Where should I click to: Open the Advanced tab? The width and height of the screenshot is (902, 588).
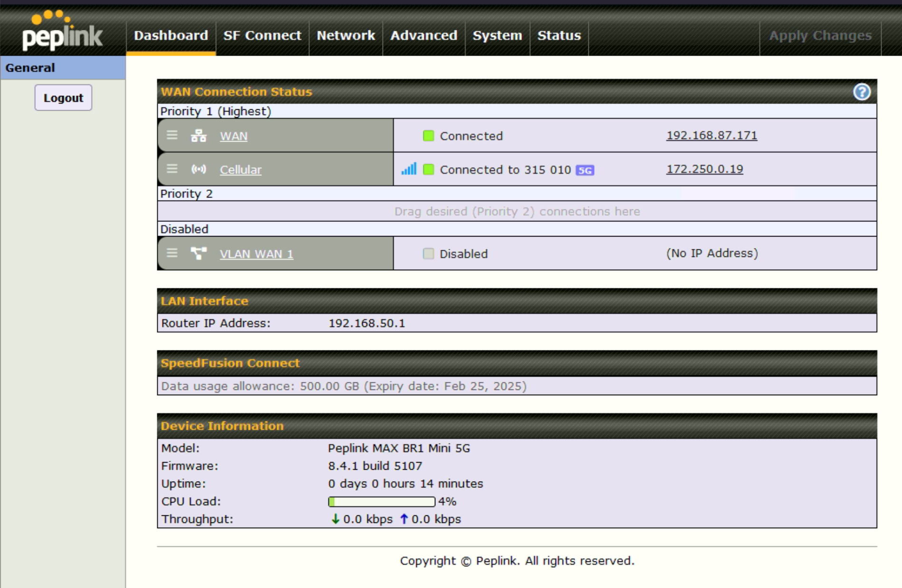tap(423, 36)
